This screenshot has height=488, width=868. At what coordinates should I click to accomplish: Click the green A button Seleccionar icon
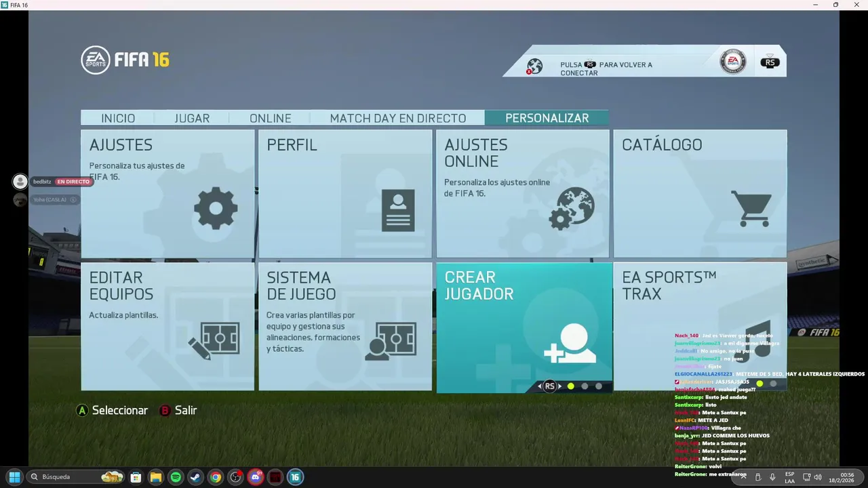click(82, 411)
